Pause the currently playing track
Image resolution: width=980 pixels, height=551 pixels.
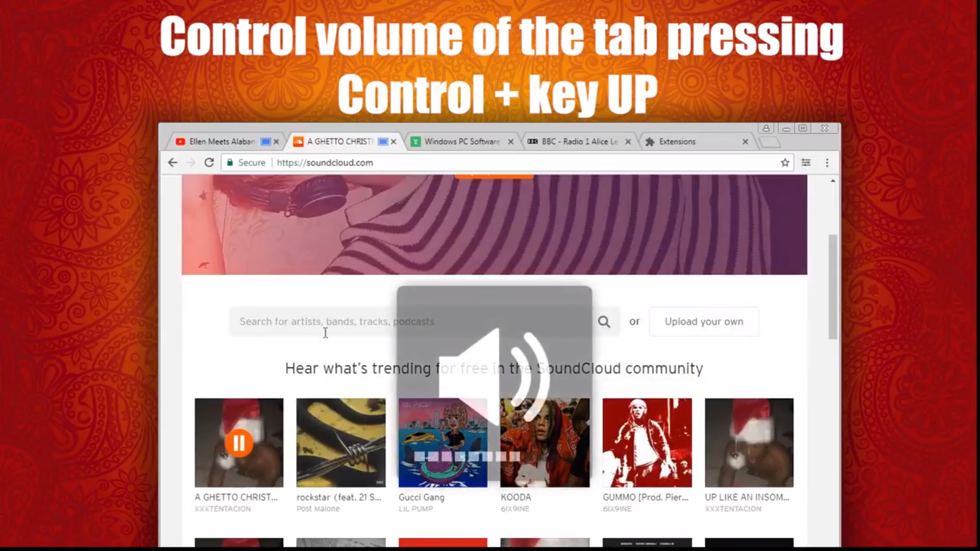tap(238, 441)
